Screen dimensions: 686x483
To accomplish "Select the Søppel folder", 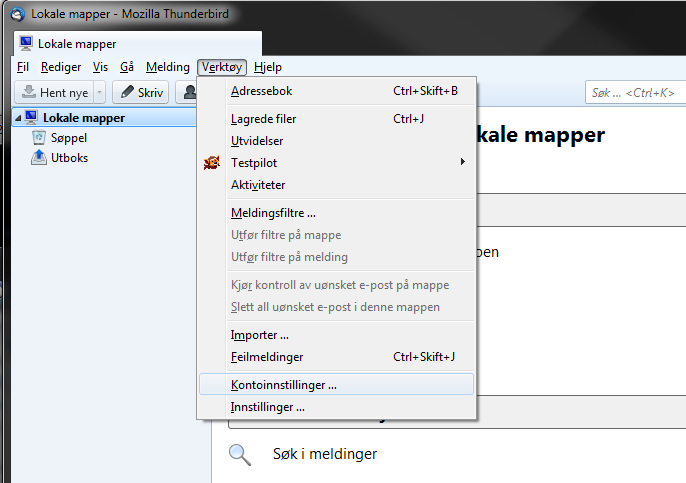I will point(69,138).
